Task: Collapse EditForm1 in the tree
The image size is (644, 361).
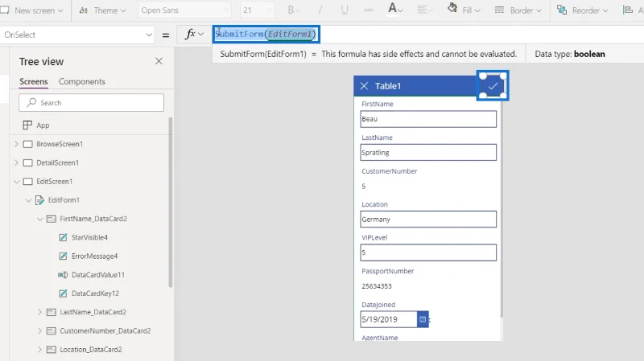Action: (28, 200)
